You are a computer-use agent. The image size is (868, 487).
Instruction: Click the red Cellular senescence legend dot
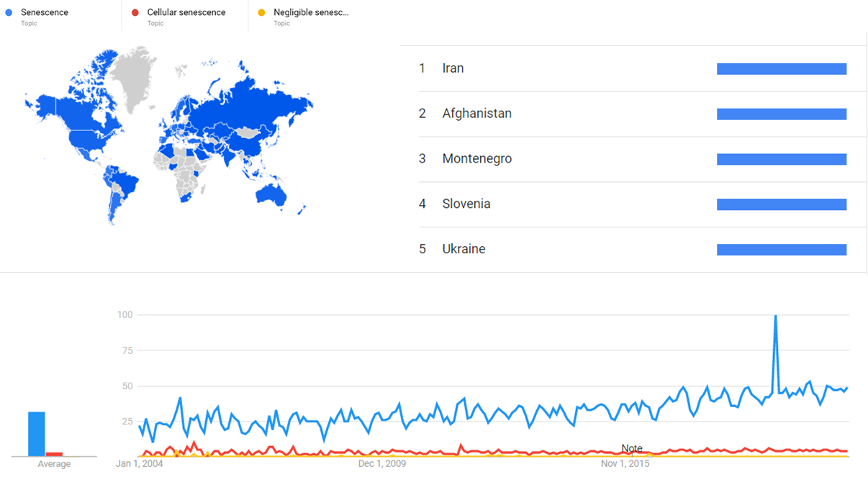click(x=135, y=13)
